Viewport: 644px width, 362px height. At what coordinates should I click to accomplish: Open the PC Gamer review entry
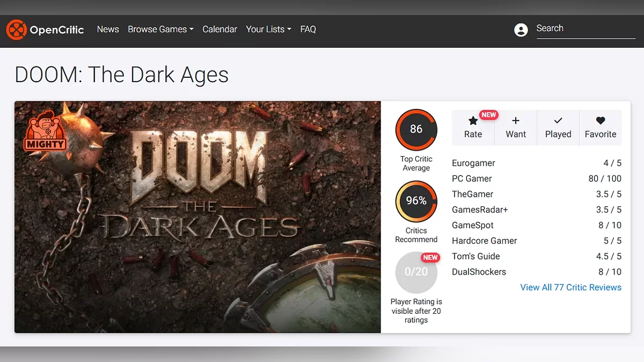tap(472, 179)
